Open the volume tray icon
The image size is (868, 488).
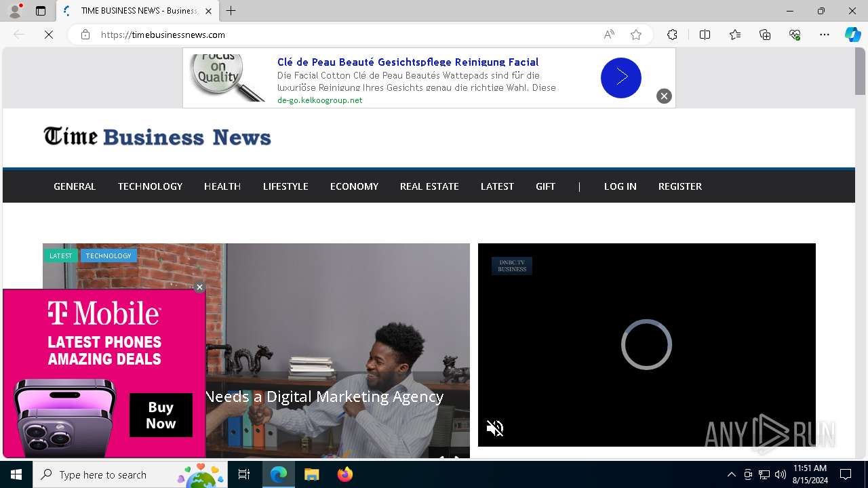pos(781,474)
